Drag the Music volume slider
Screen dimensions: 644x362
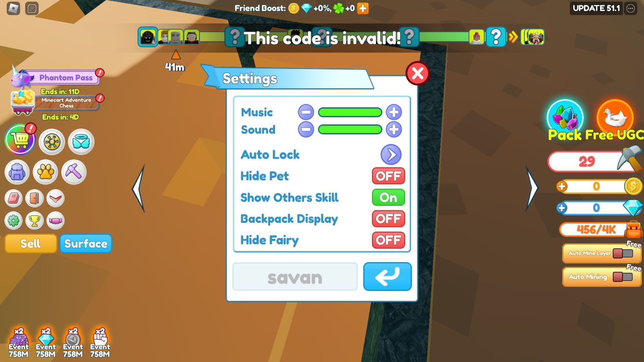point(349,112)
